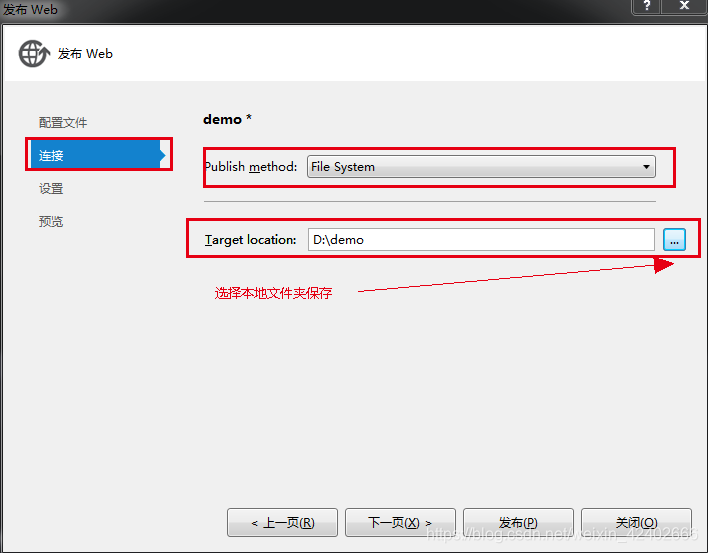Click the Publish Web globe icon

[34, 53]
